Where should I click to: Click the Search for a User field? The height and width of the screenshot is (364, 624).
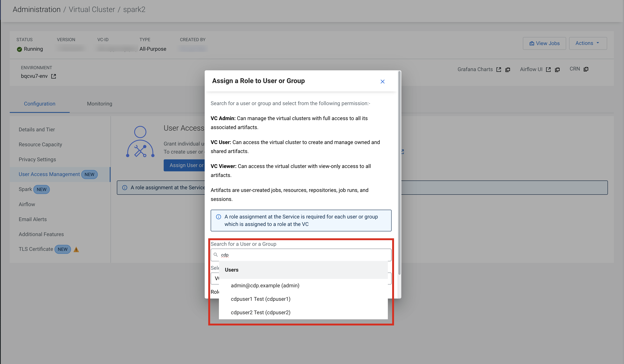point(305,255)
